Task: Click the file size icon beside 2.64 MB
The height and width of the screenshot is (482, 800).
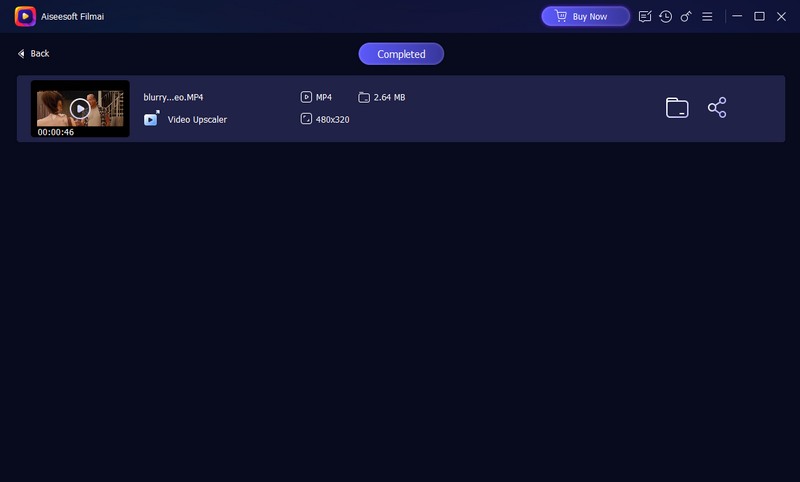Action: [x=364, y=97]
